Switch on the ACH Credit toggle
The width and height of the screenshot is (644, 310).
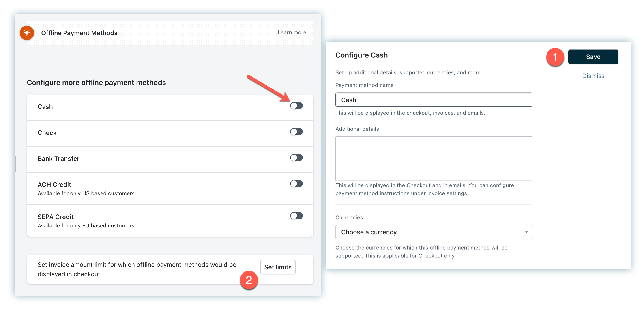pyautogui.click(x=296, y=184)
